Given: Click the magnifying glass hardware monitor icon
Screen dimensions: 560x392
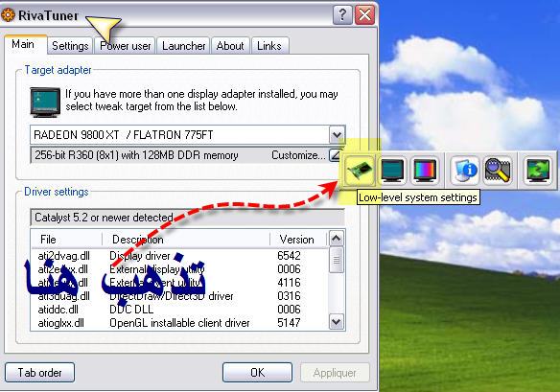Looking at the screenshot, I should 498,171.
